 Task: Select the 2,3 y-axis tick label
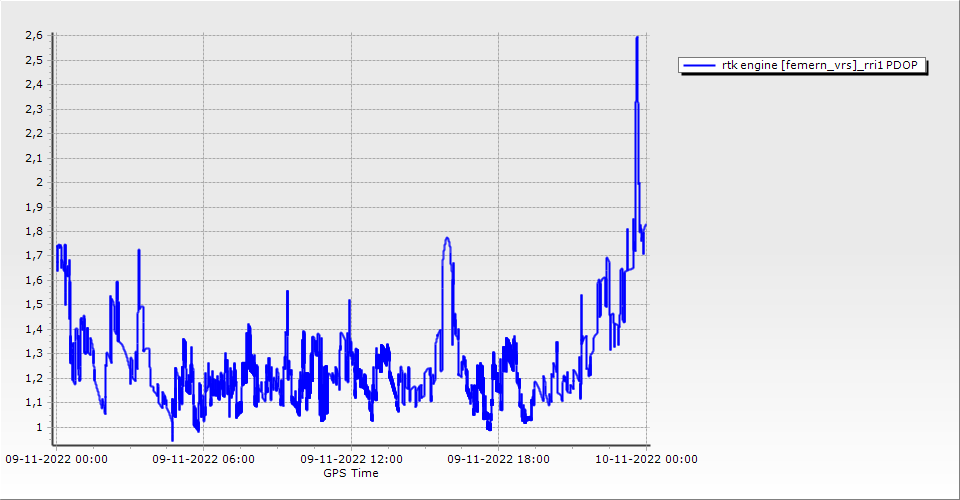tap(33, 109)
